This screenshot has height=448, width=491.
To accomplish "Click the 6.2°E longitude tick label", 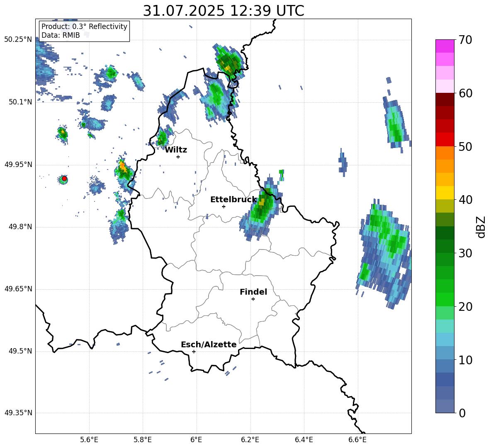I will point(250,440).
